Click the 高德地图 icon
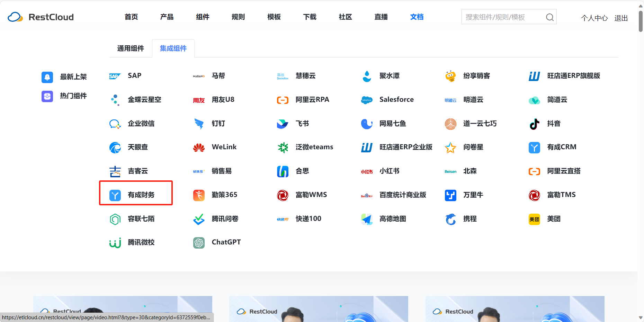644x322 pixels. coord(367,219)
